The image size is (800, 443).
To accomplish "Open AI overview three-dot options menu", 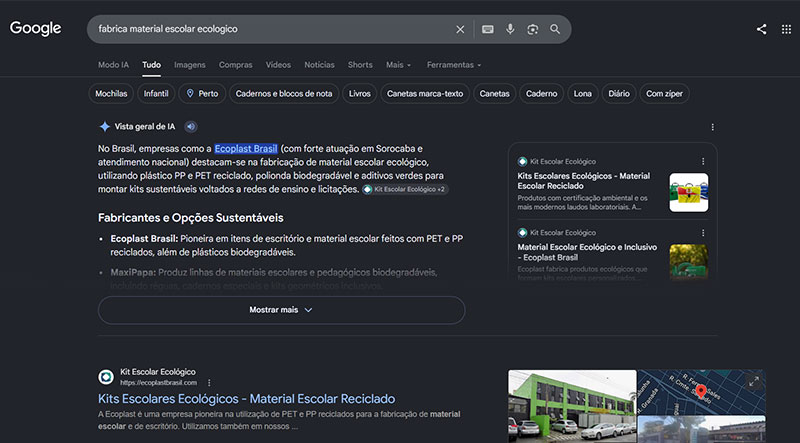I will pos(713,127).
